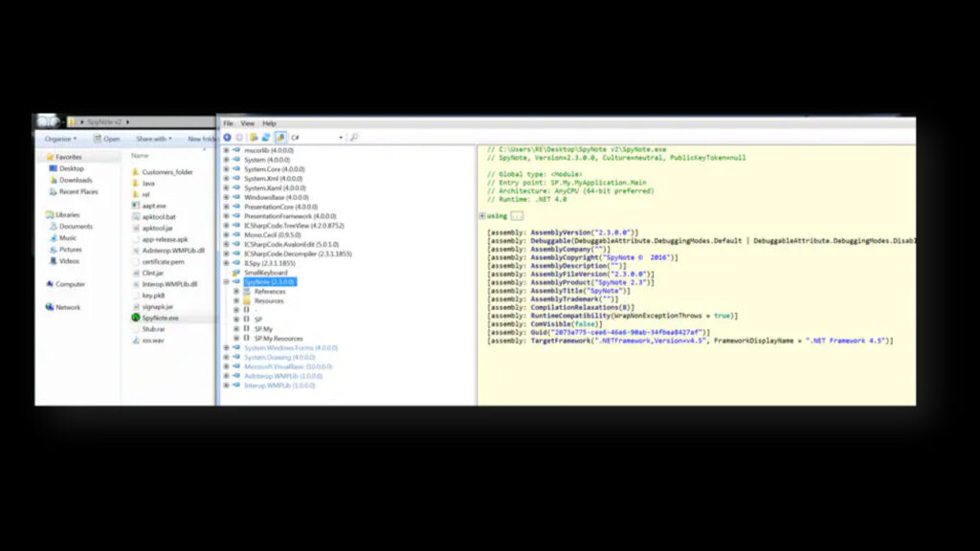Select the highlighted SpyNote (2.3.0.0) node
The image size is (980, 551).
click(269, 282)
